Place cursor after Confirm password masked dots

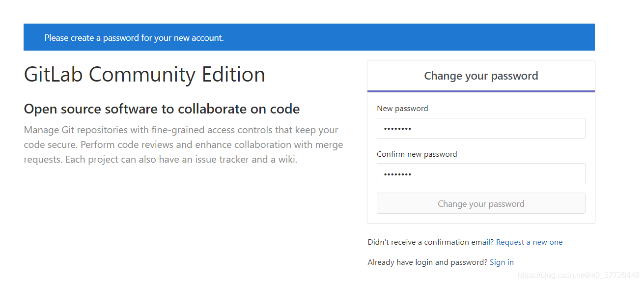[x=413, y=174]
